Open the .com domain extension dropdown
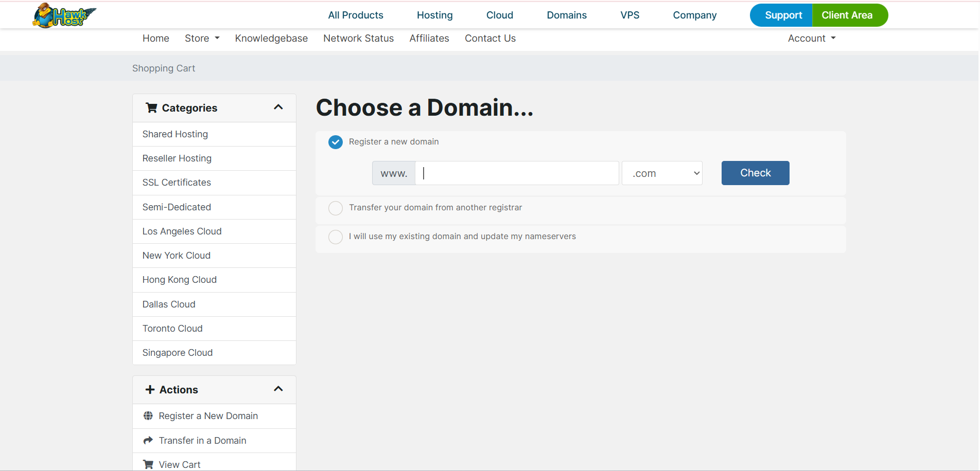This screenshot has height=471, width=980. 661,173
